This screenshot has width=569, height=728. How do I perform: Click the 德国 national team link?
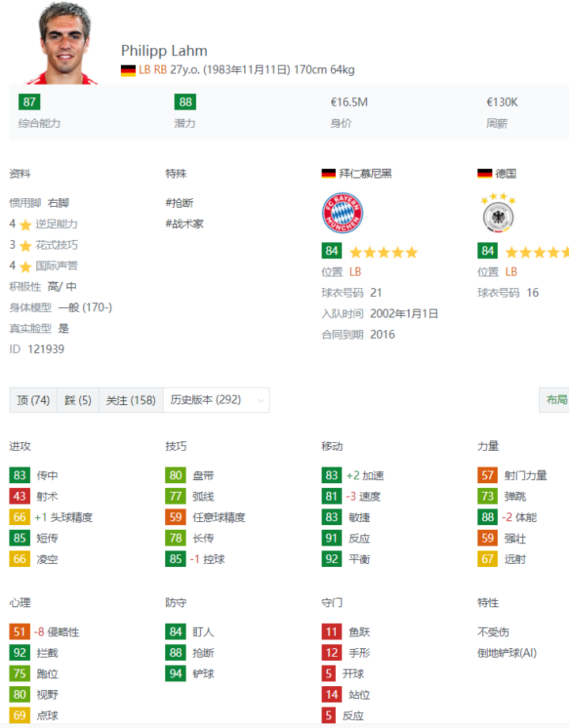[x=506, y=174]
